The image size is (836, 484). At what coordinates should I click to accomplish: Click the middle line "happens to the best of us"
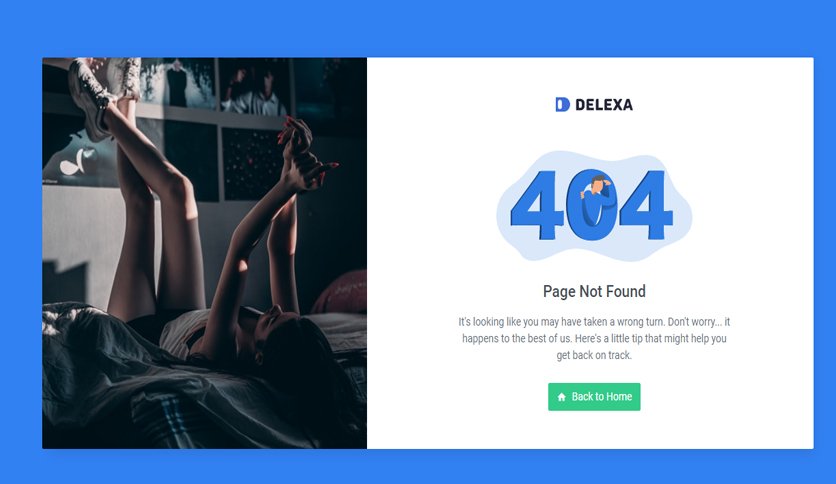(x=594, y=338)
